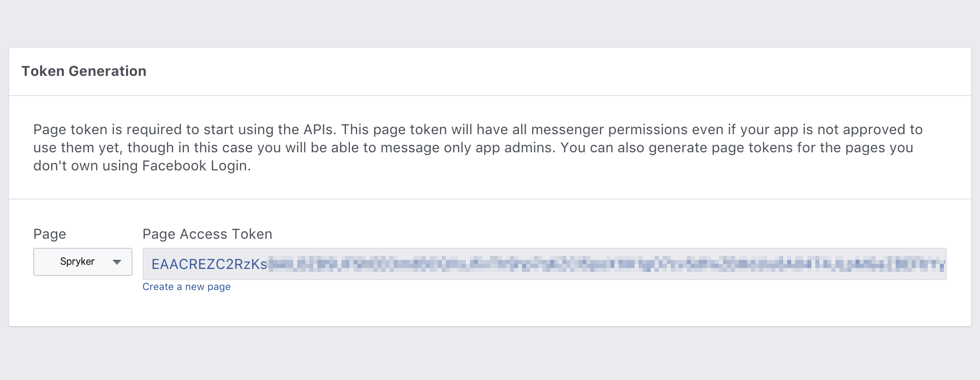Viewport: 980px width, 380px height.
Task: Click the word APIs in the description
Action: pos(318,130)
